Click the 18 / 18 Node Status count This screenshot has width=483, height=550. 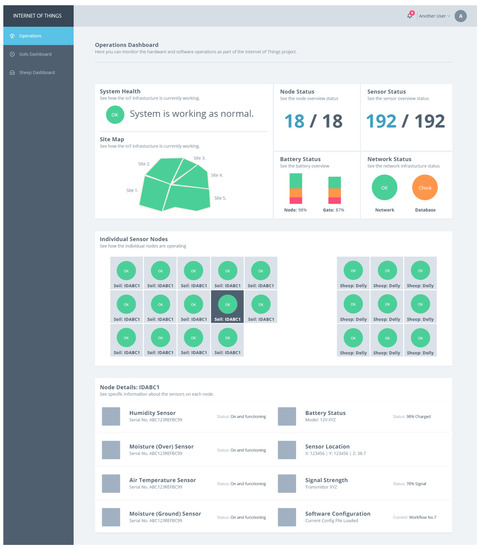[313, 121]
